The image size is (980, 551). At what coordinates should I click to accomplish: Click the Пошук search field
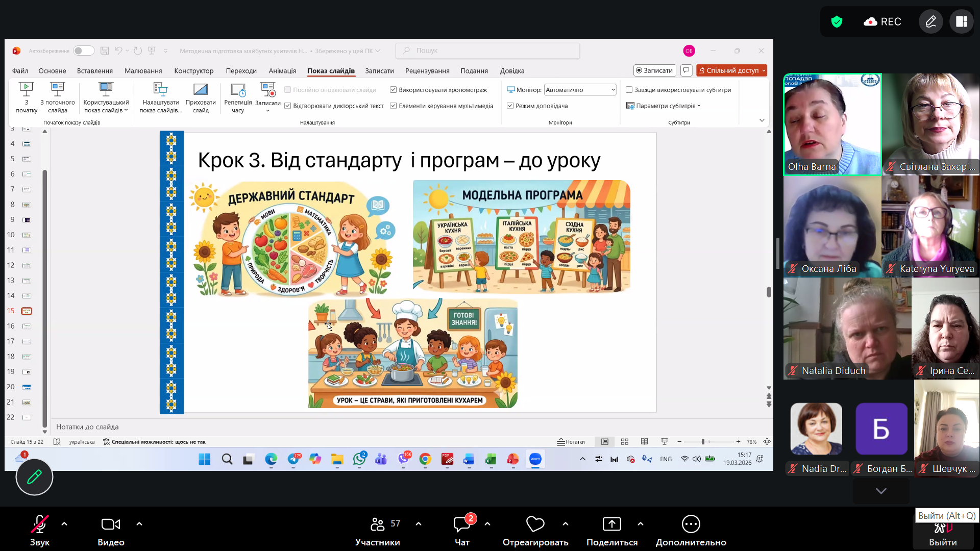click(x=487, y=51)
